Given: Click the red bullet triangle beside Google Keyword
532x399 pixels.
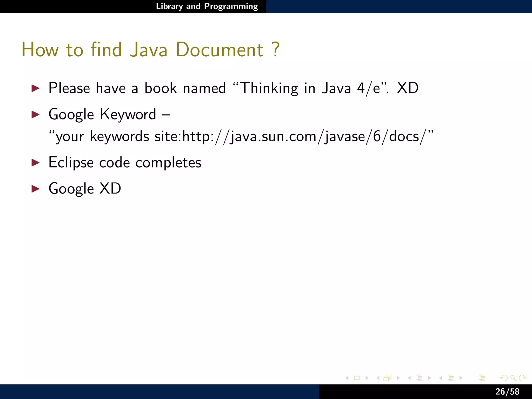Looking at the screenshot, I should click(36, 115).
